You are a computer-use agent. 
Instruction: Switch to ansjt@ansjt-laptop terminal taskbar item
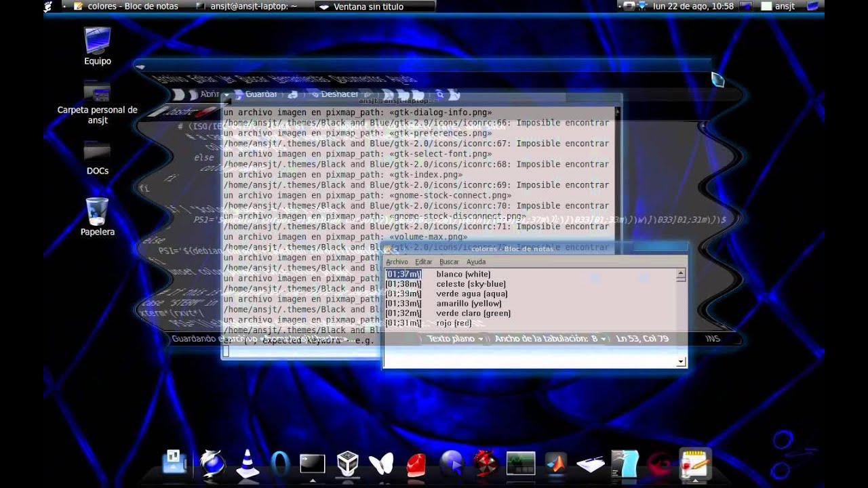pos(247,6)
